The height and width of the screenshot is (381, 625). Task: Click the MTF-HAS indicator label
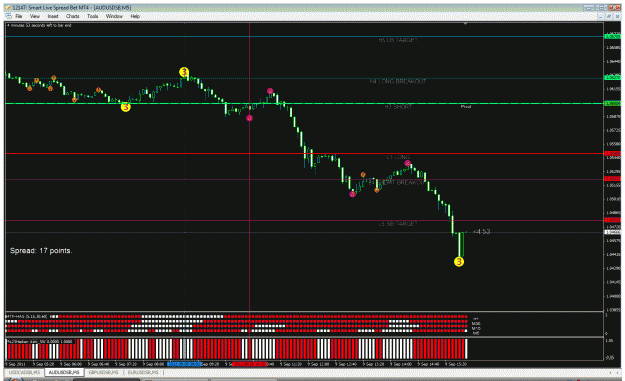point(26,316)
